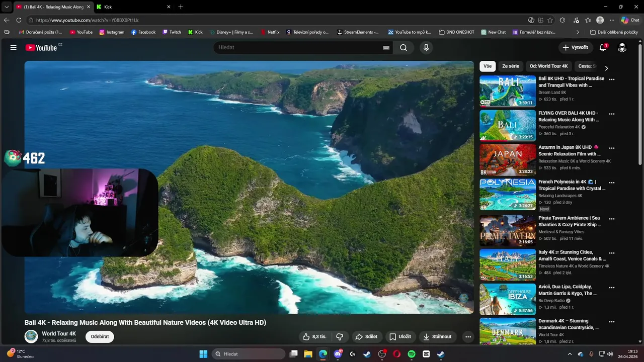Viewport: 644px width, 362px height.
Task: Click the browser address bar
Action: click(277, 20)
